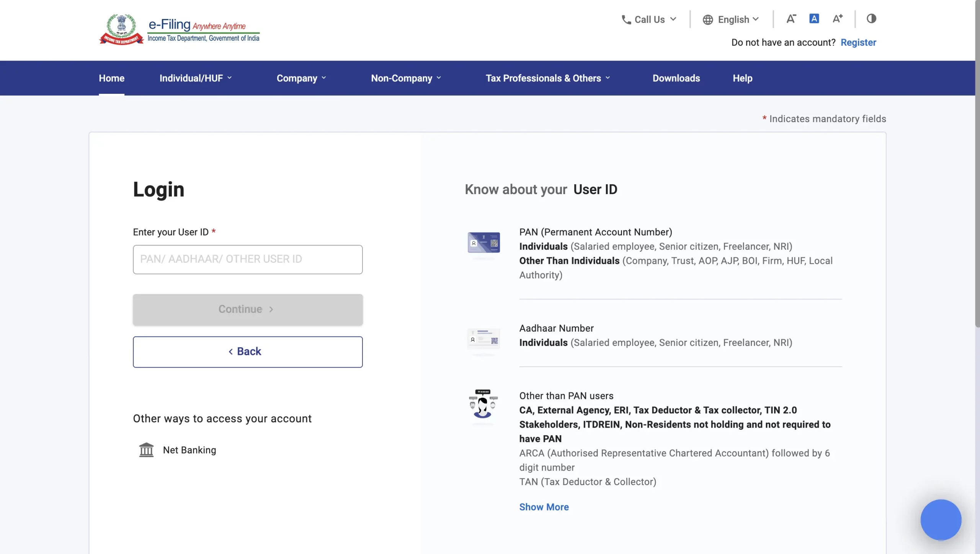
Task: Expand the Individual/HUF menu
Action: (x=196, y=78)
